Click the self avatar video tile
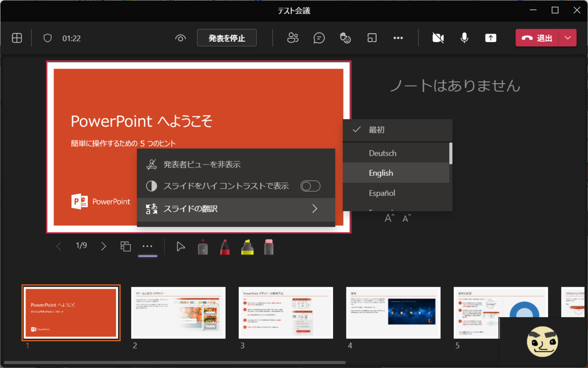Screen dimensions: 588x368 click(x=543, y=341)
